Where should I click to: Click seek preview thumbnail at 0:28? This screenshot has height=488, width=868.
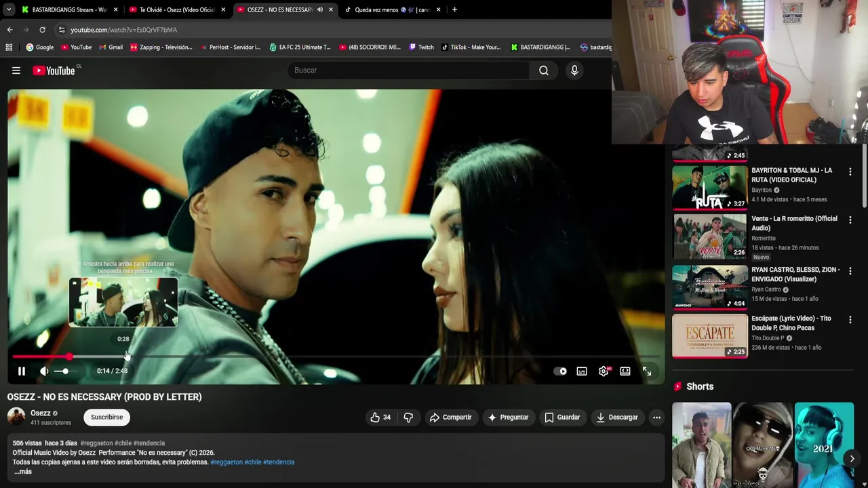(123, 302)
